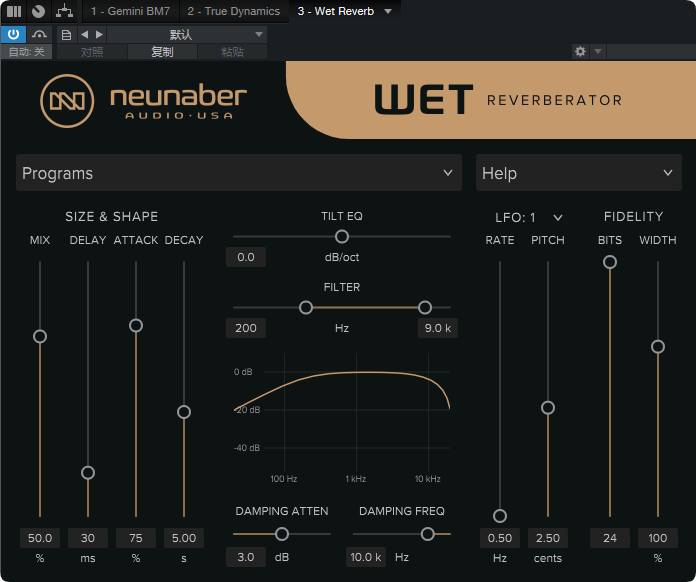Click the TILT EQ value field 0.0

[246, 257]
